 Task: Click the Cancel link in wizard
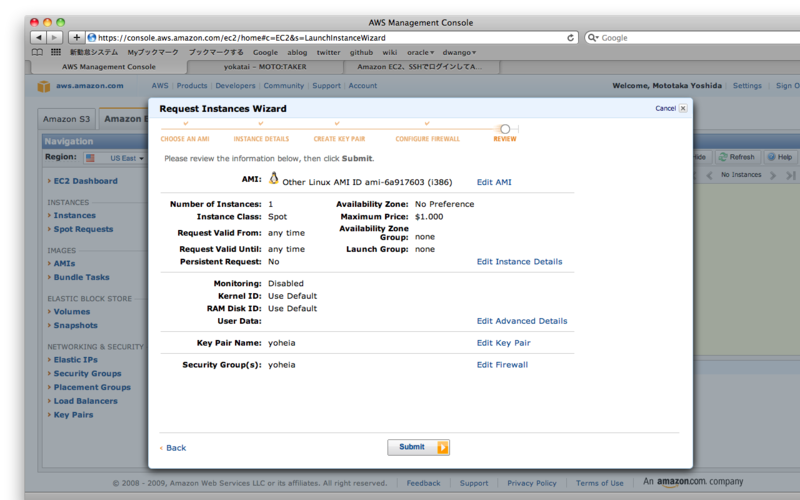point(665,108)
